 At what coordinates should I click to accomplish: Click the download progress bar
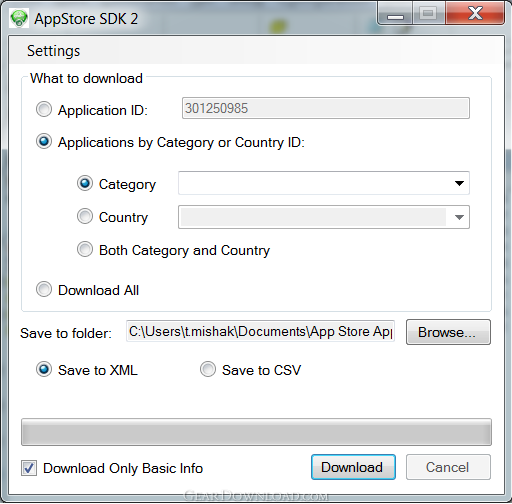click(x=256, y=432)
